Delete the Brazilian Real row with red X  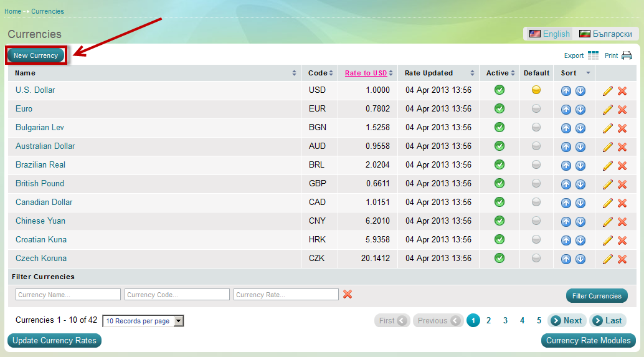tap(622, 166)
